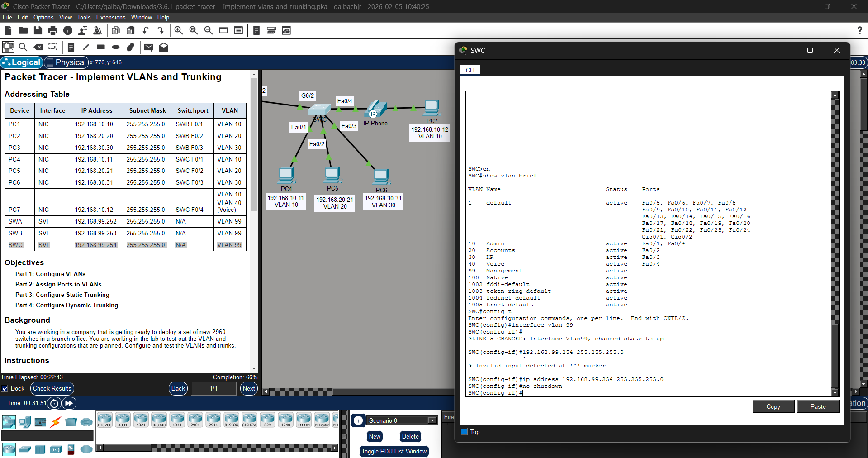Reset the workspace zoom level
This screenshot has height=458, width=868.
coord(194,30)
